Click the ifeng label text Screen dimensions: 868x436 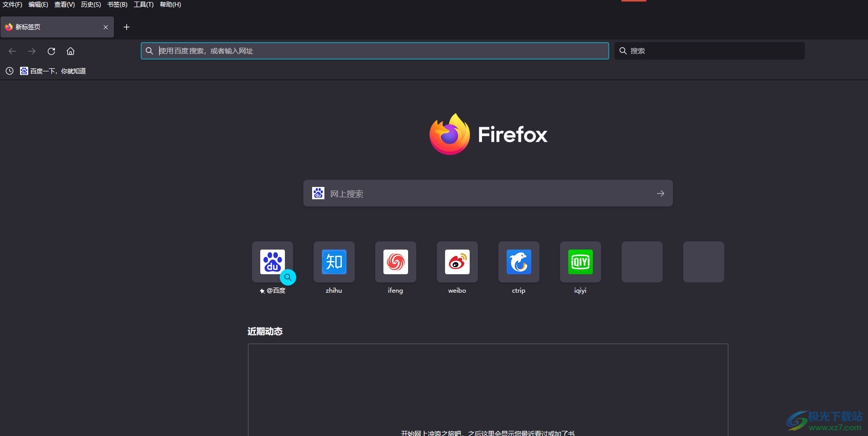click(x=396, y=291)
